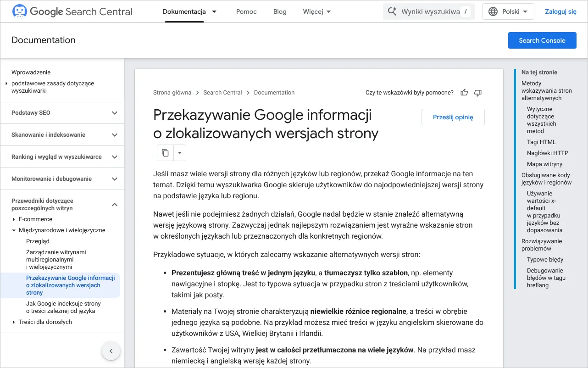Click the Zaloguj się link
Image resolution: width=588 pixels, height=368 pixels.
(x=560, y=11)
